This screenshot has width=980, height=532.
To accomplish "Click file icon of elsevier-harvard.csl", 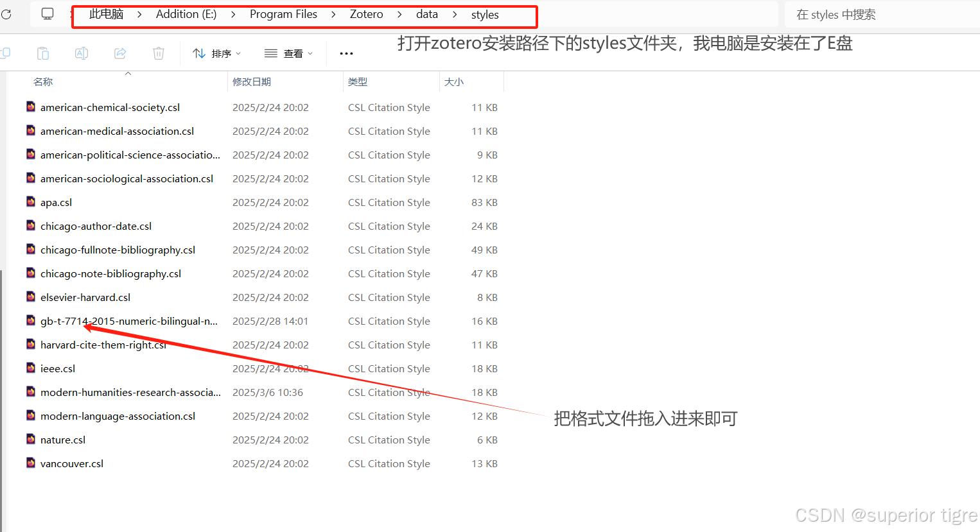I will tap(31, 296).
